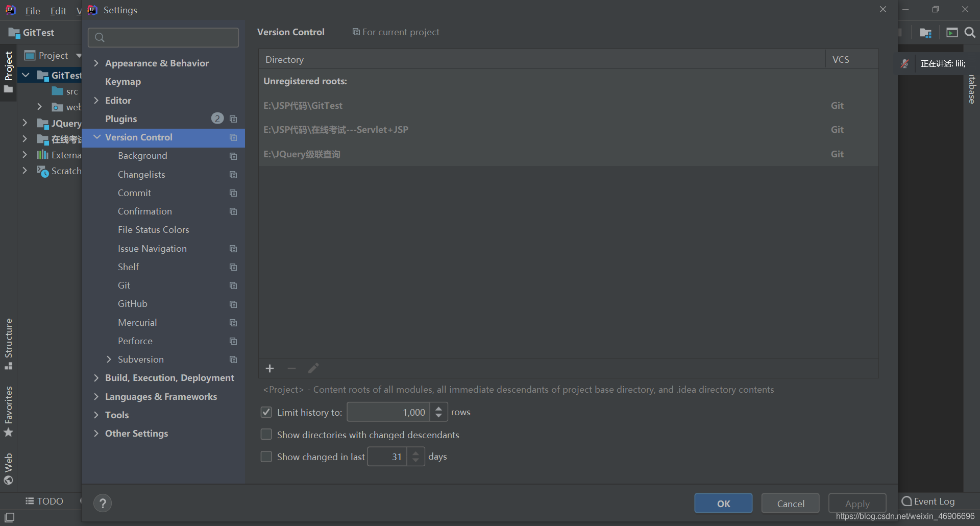Open the Structure tool window tab
The width and height of the screenshot is (980, 526).
point(8,344)
